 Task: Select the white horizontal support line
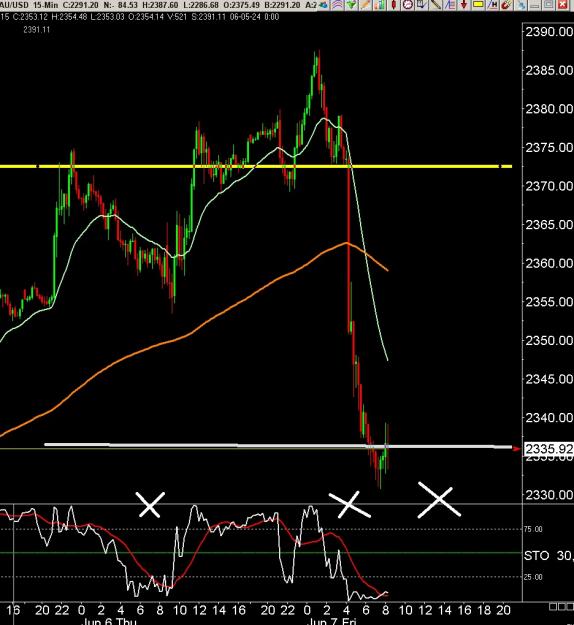coord(279,446)
